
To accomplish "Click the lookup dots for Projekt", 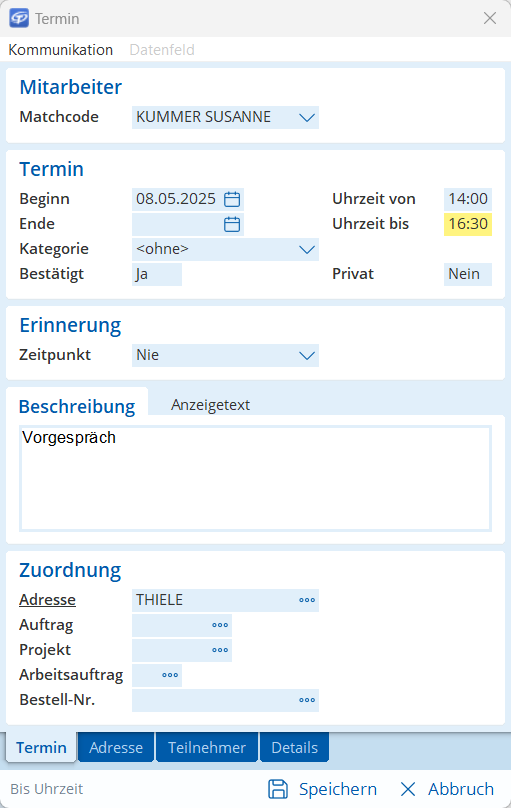I will pos(220,650).
